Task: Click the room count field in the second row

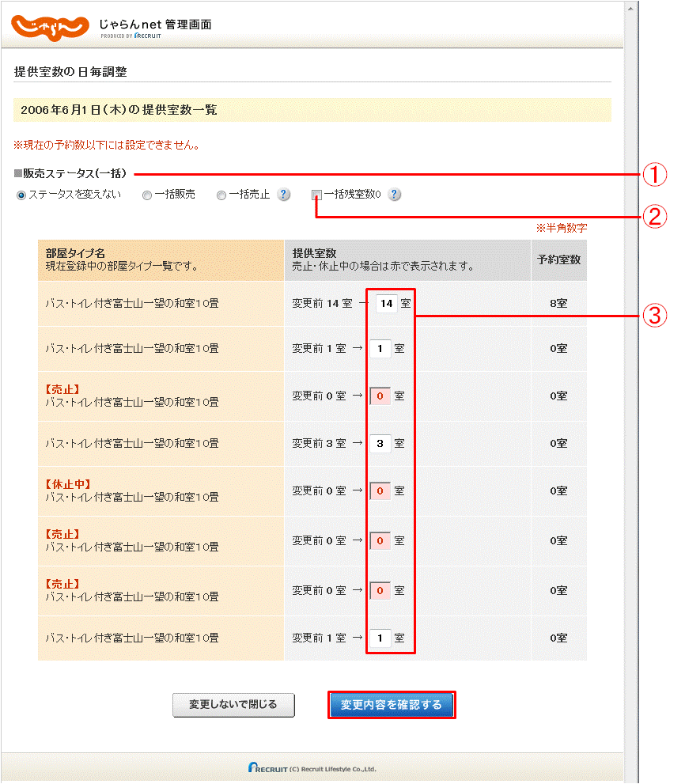Action: click(x=380, y=349)
